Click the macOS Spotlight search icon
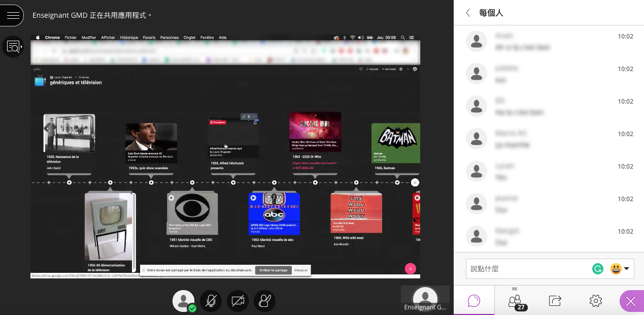The height and width of the screenshot is (315, 644). tap(403, 38)
